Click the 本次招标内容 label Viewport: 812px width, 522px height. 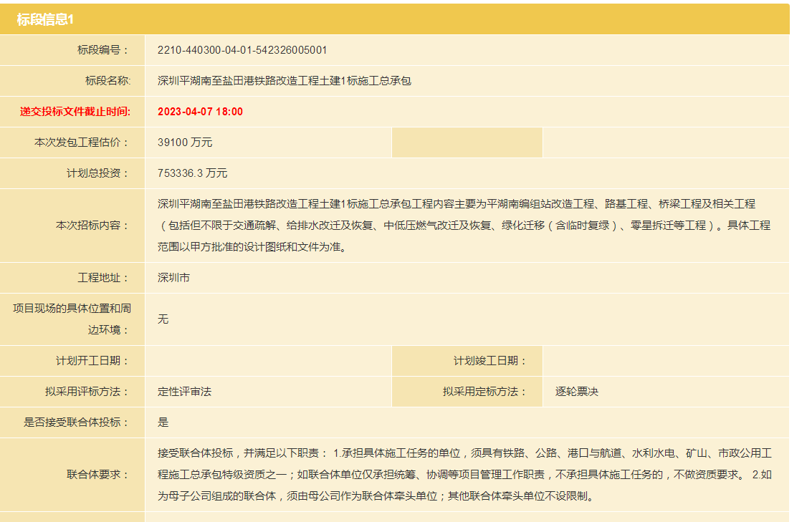92,226
